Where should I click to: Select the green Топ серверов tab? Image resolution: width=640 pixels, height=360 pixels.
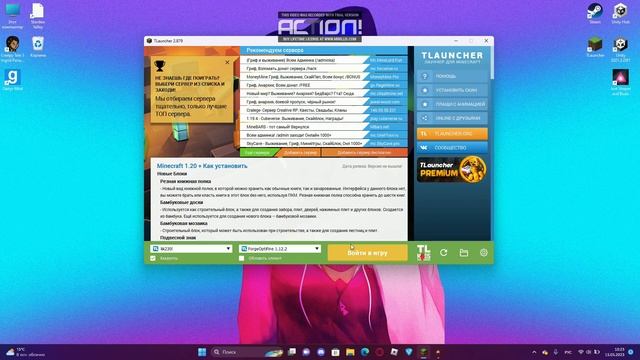point(258,153)
